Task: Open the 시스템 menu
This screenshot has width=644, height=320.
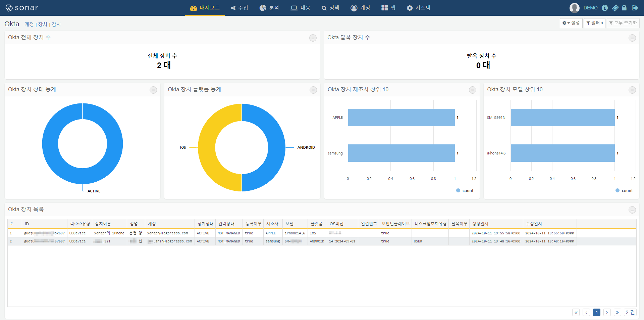Action: click(x=419, y=8)
